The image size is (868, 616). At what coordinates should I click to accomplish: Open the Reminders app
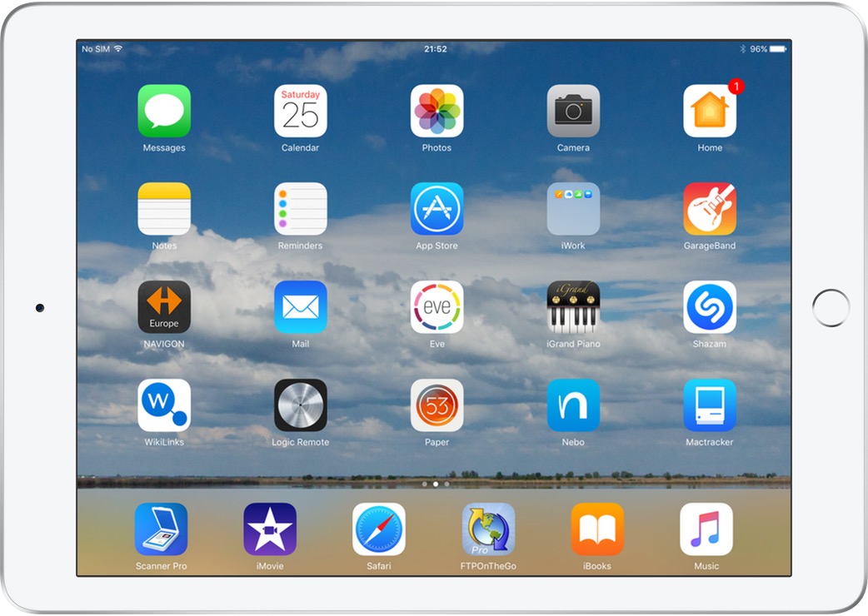[300, 209]
